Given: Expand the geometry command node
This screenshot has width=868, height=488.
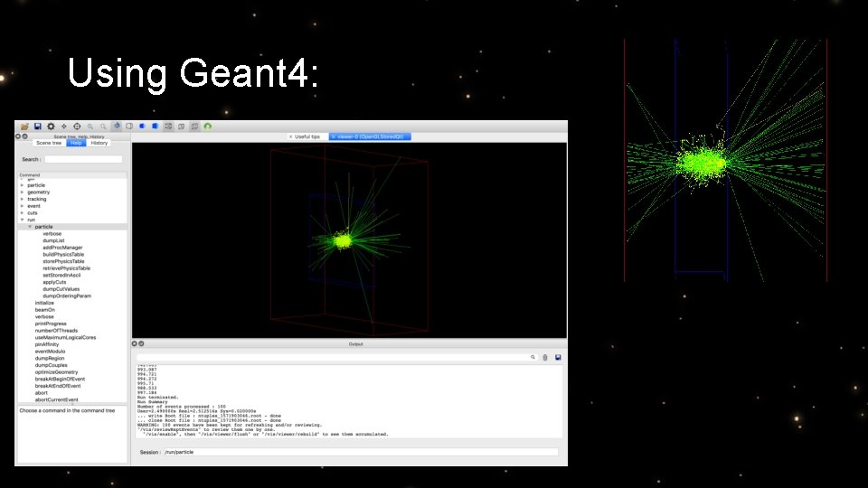Looking at the screenshot, I should (22, 192).
